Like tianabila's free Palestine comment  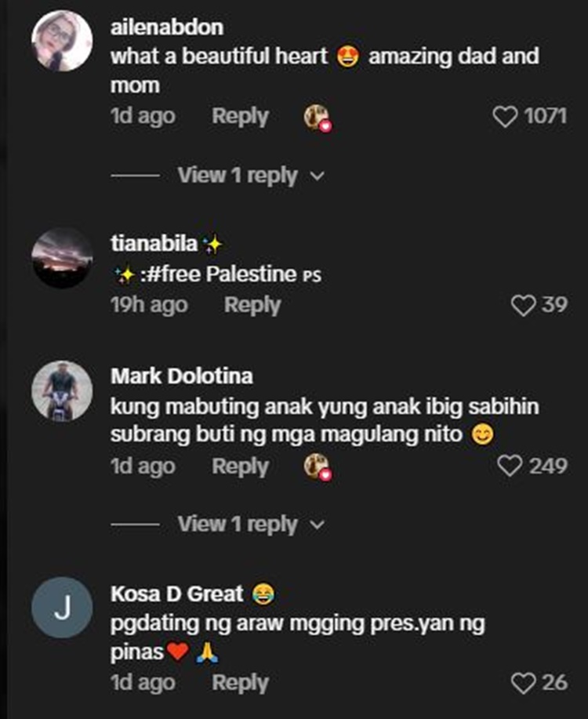pos(524,305)
